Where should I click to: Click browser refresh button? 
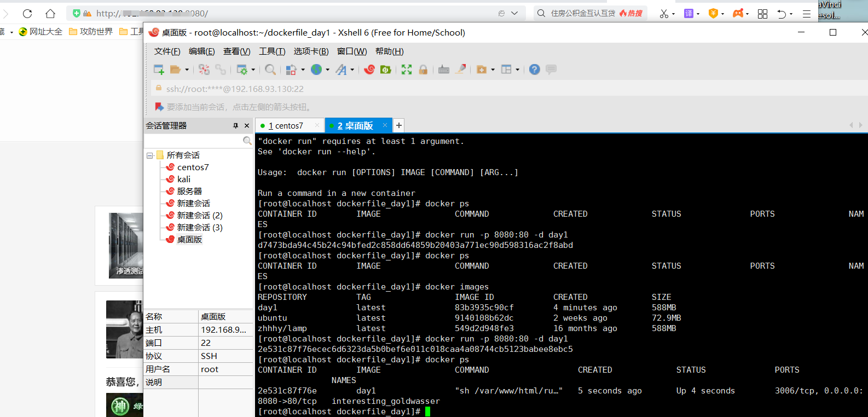[x=28, y=14]
